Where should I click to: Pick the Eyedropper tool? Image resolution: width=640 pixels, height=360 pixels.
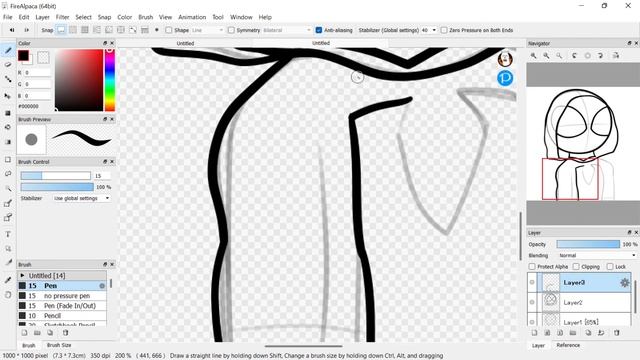8,280
